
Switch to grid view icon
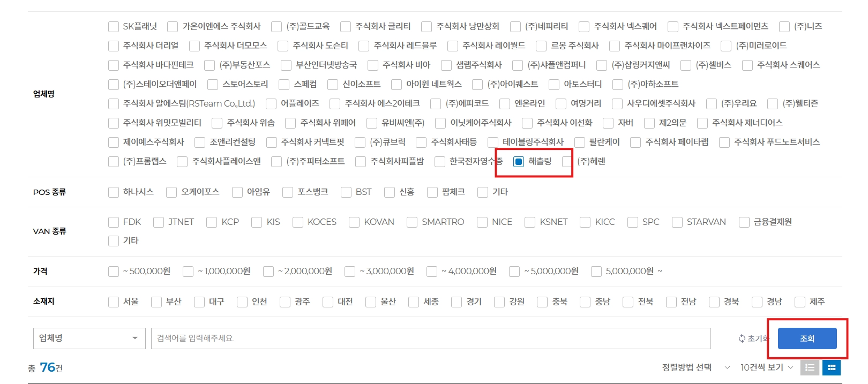click(x=831, y=367)
